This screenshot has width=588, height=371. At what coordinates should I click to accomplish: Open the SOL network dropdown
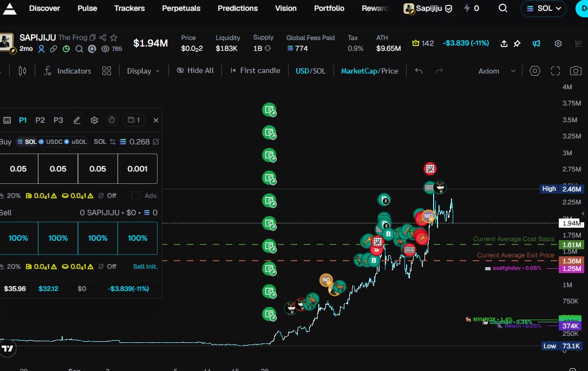pos(544,8)
